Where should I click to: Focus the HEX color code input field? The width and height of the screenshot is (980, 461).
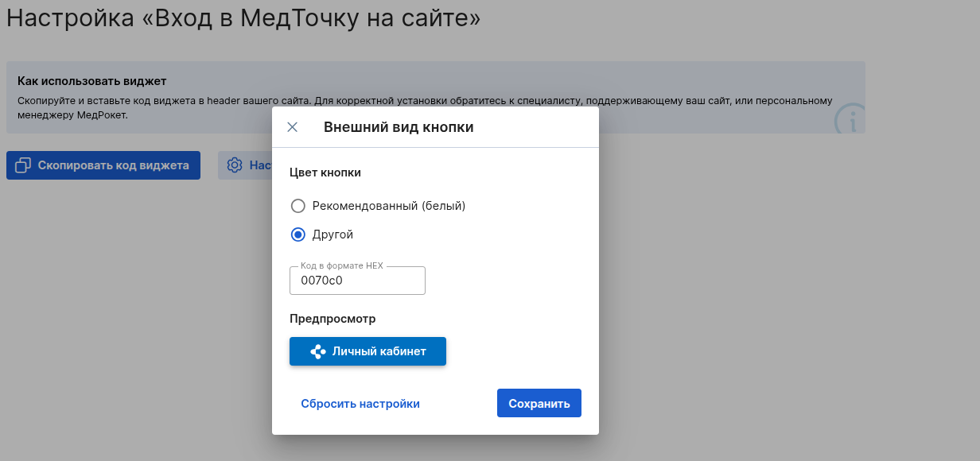357,281
